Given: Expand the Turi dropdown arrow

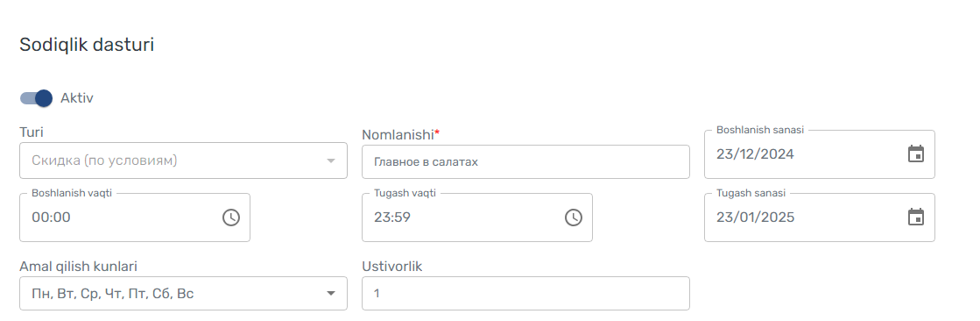Looking at the screenshot, I should 331,160.
